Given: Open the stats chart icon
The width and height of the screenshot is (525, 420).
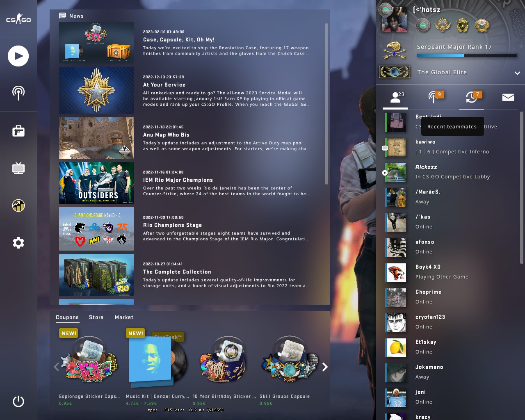Looking at the screenshot, I should 18,205.
